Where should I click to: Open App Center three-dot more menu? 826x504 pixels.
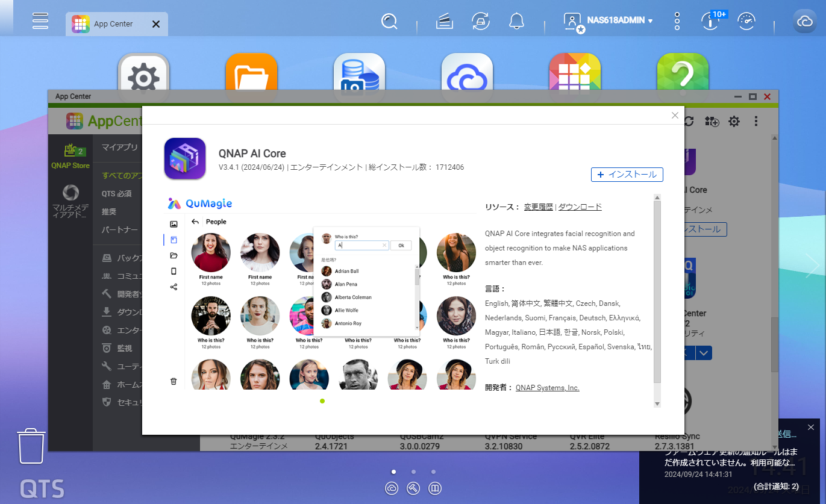pos(756,121)
